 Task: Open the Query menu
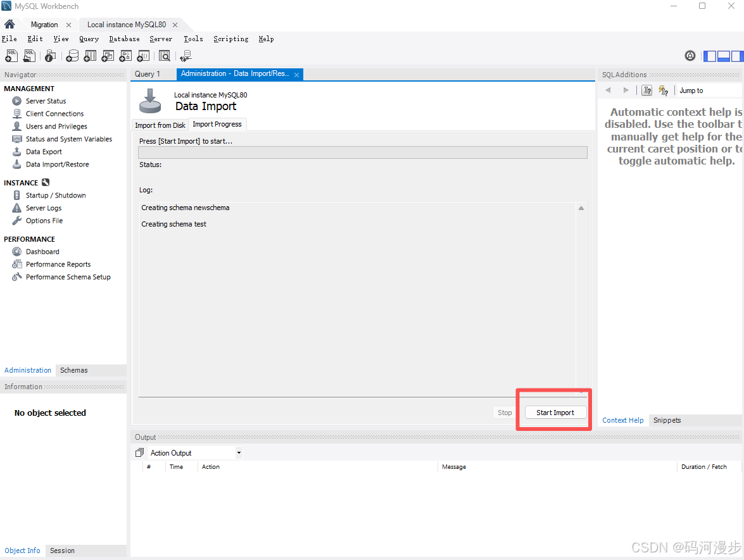(89, 39)
